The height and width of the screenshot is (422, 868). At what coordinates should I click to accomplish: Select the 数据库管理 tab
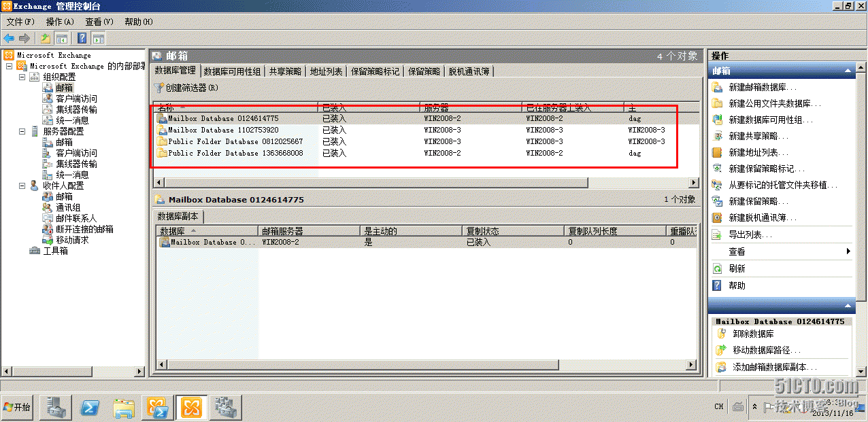(175, 71)
